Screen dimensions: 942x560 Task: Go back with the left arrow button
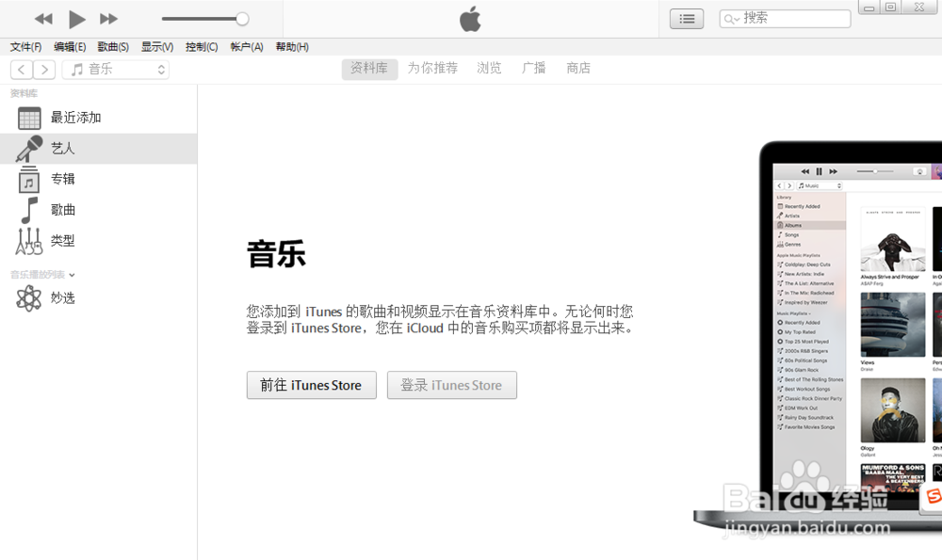22,70
